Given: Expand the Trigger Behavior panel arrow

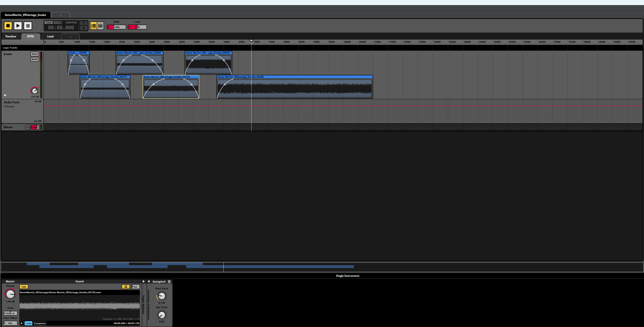Looking at the screenshot, I should [144, 281].
